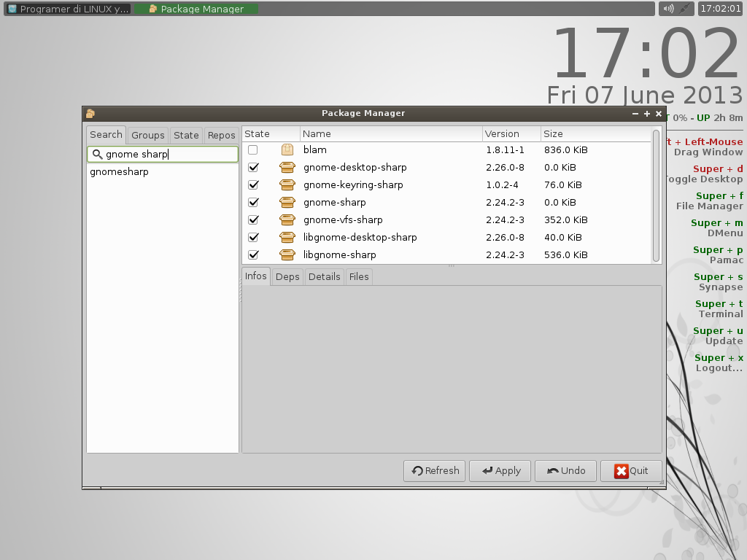Check the blam package checkbox
Viewport: 747px width, 560px height.
point(253,150)
